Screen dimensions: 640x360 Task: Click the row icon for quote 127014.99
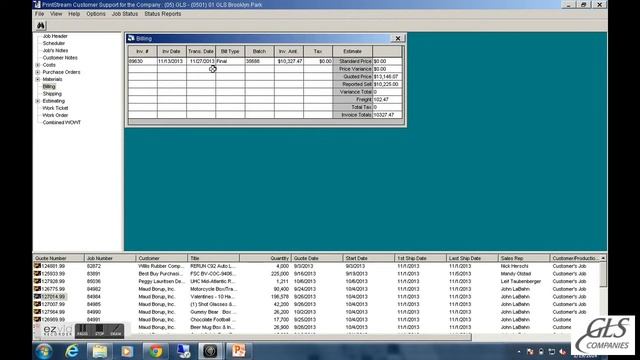pyautogui.click(x=37, y=297)
